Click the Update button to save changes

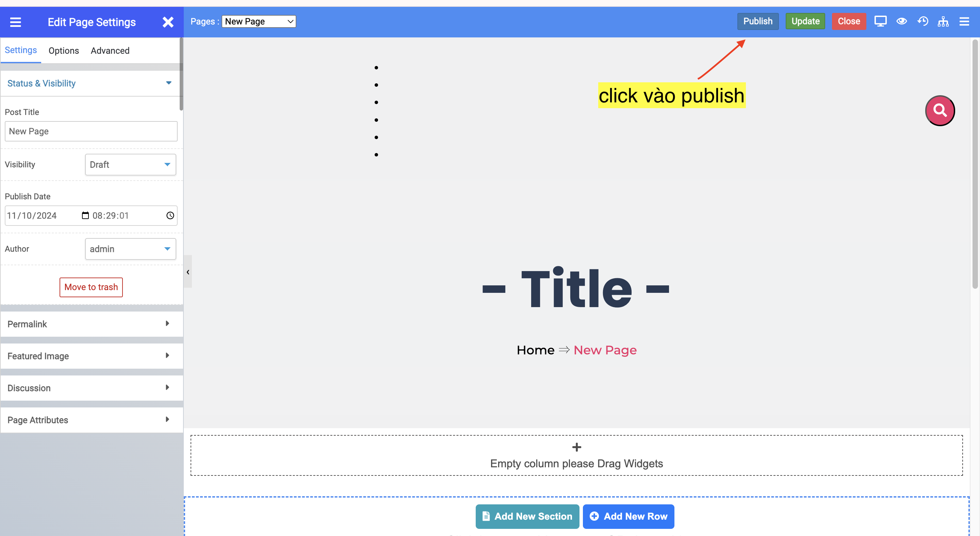tap(806, 21)
